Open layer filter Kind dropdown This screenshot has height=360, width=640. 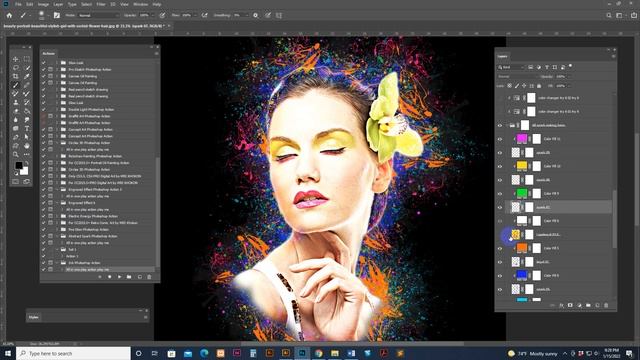coord(511,67)
